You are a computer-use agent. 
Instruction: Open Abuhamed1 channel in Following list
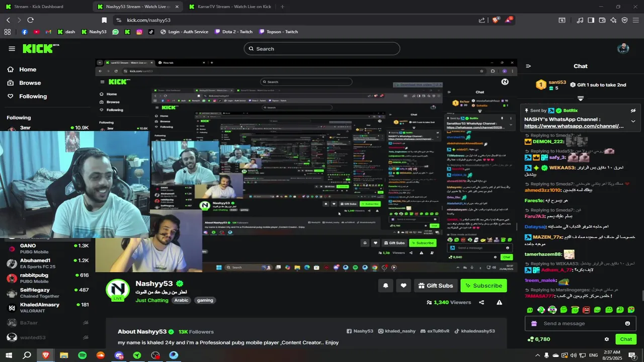pyautogui.click(x=47, y=263)
